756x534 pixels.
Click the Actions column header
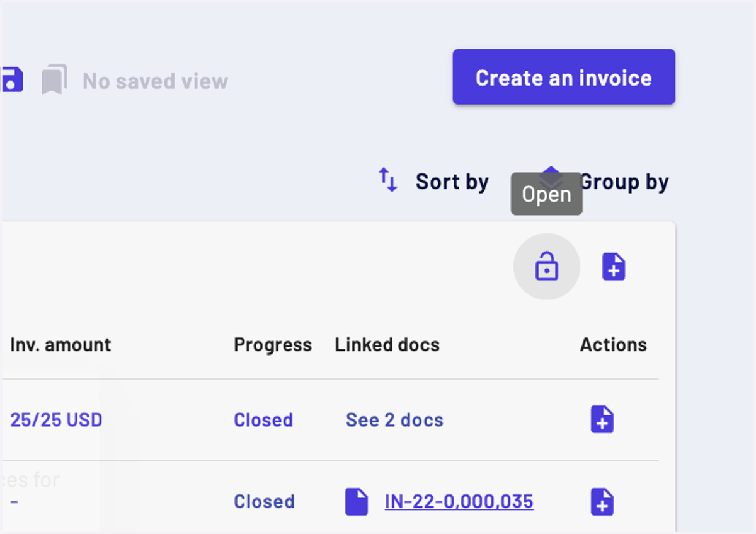point(614,345)
